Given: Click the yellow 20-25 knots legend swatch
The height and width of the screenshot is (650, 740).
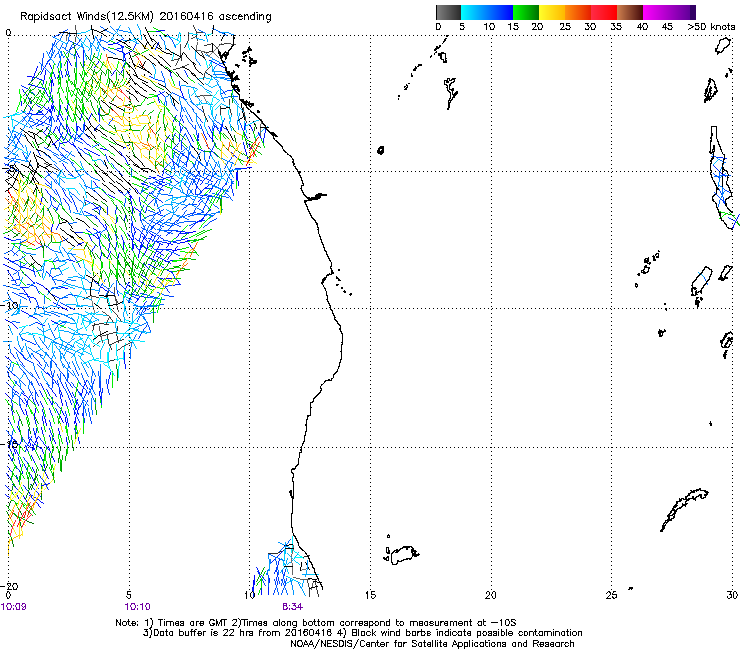Looking at the screenshot, I should (x=552, y=12).
